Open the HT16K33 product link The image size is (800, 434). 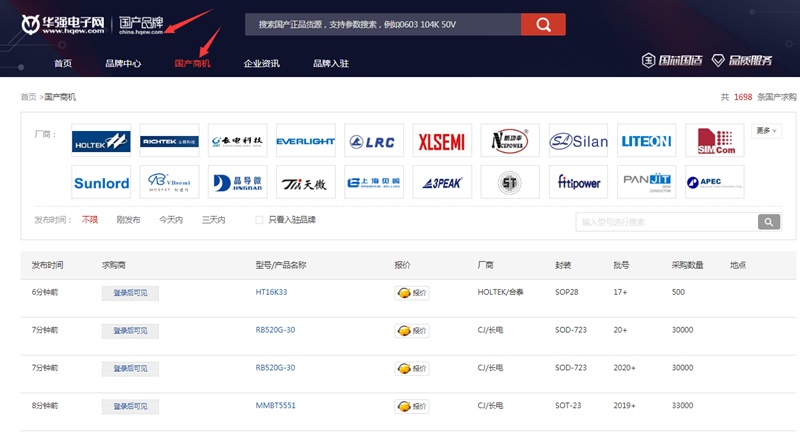coord(271,292)
